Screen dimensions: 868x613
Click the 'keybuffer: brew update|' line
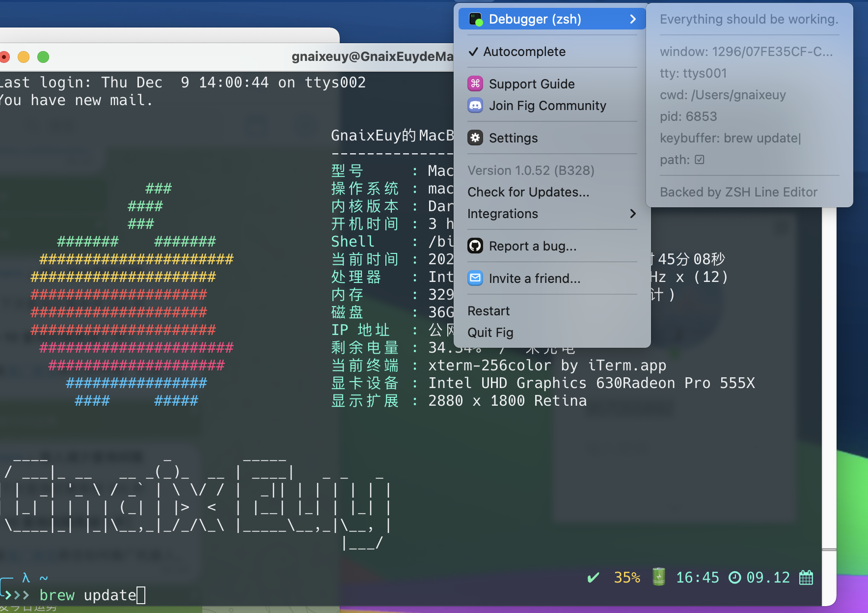click(x=731, y=138)
